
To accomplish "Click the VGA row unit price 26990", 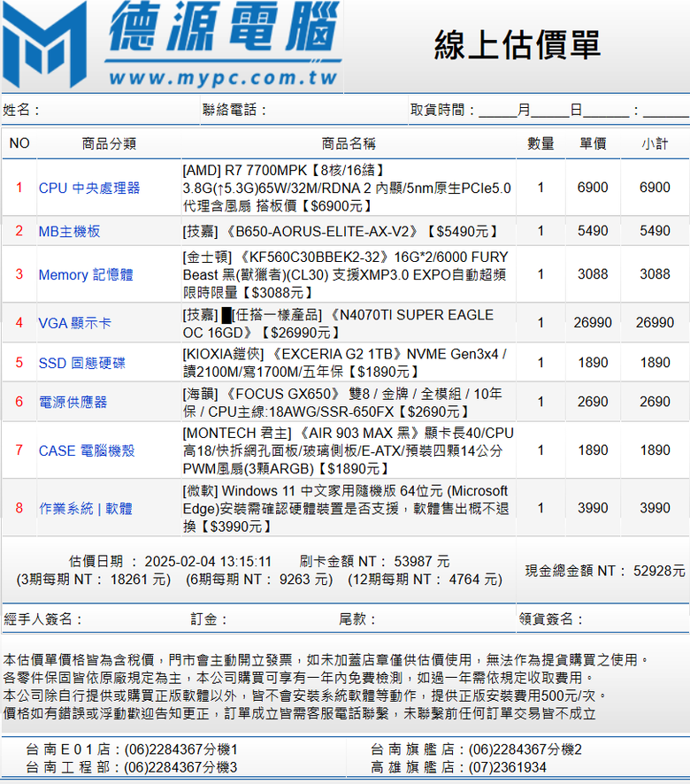I will pos(593,322).
